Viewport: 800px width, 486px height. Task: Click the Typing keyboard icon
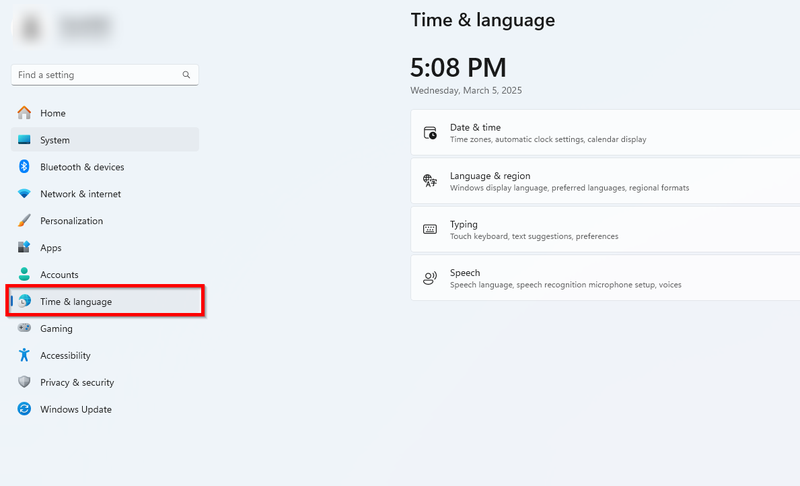[430, 229]
